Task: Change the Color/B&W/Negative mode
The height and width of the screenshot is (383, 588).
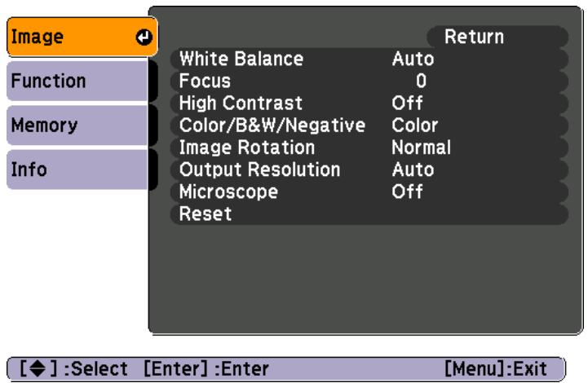Action: (369, 125)
